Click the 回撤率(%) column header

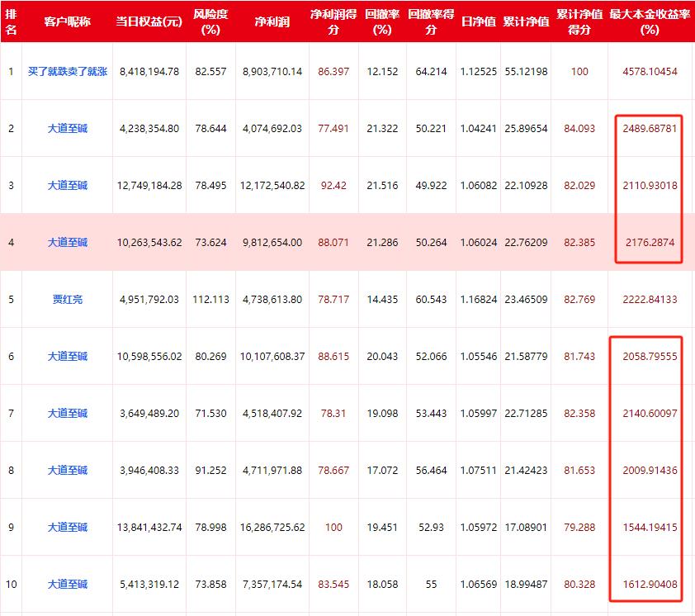point(382,21)
